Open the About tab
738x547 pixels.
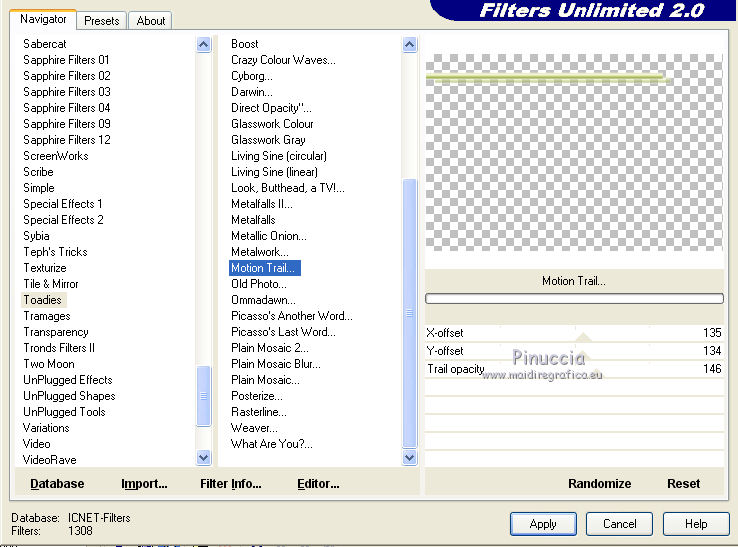pyautogui.click(x=151, y=21)
